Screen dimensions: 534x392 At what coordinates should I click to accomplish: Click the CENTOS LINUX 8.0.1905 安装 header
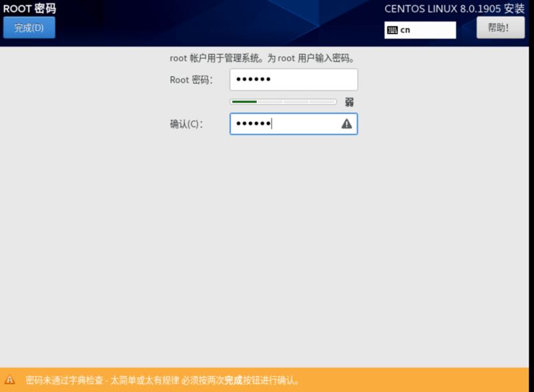(x=455, y=8)
